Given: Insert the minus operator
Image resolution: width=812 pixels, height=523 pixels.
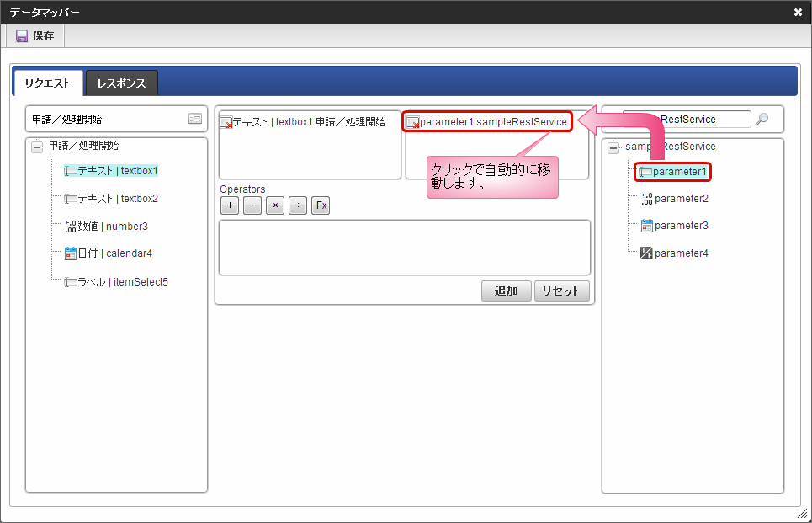Looking at the screenshot, I should coord(252,205).
